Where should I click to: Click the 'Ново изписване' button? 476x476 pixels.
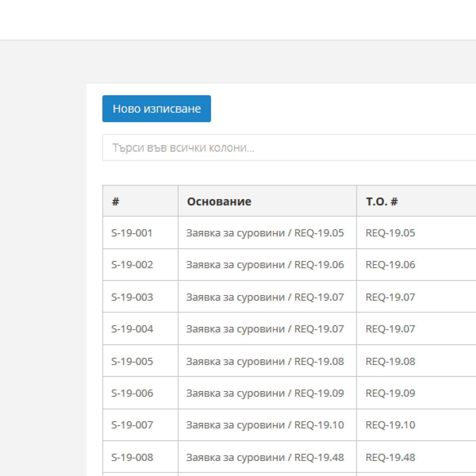157,109
